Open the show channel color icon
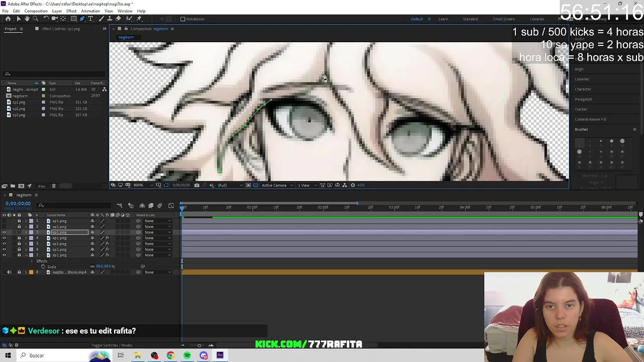 [211, 185]
